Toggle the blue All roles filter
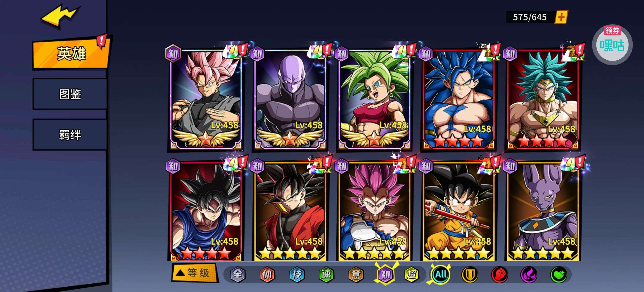The image size is (644, 292). click(x=441, y=274)
